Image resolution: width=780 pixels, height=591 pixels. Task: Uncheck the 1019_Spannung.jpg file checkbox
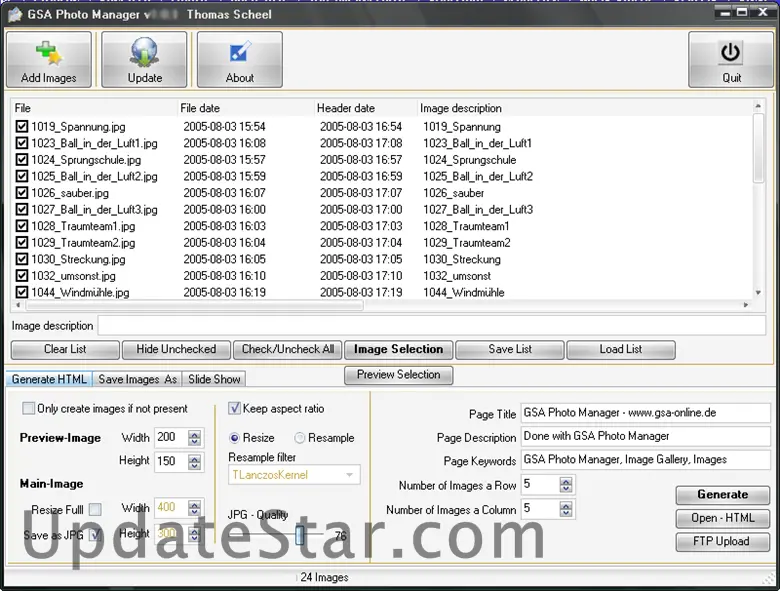pyautogui.click(x=22, y=127)
